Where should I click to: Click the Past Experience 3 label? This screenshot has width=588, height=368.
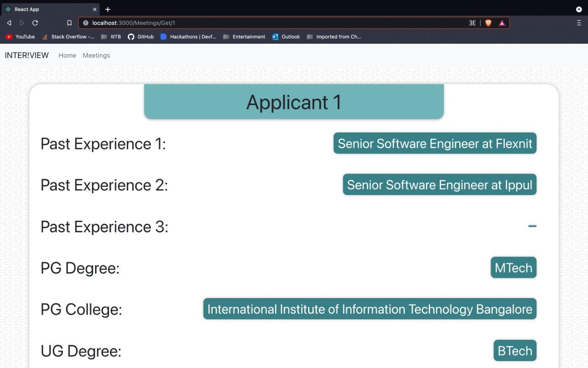(x=104, y=226)
